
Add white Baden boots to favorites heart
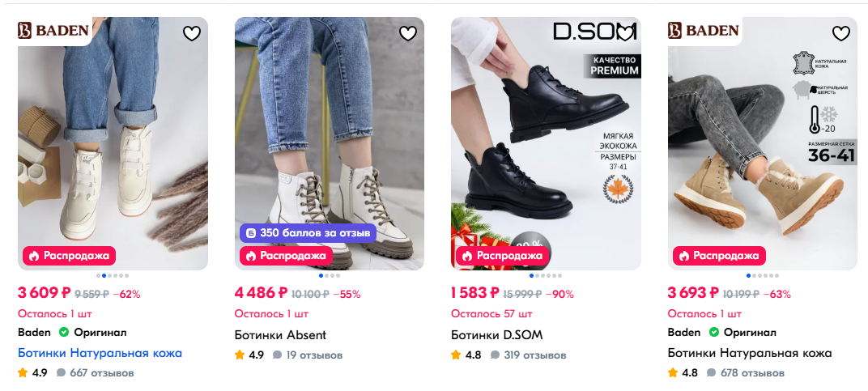coord(191,33)
